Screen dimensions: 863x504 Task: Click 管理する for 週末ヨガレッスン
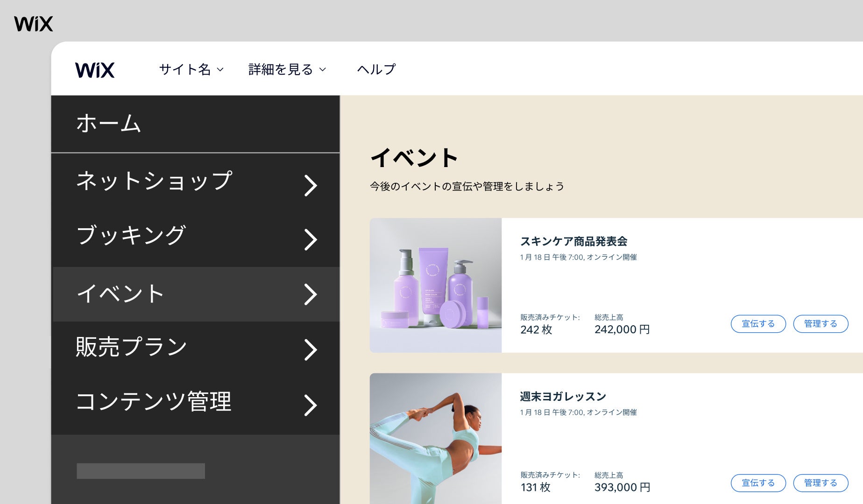[x=821, y=483]
